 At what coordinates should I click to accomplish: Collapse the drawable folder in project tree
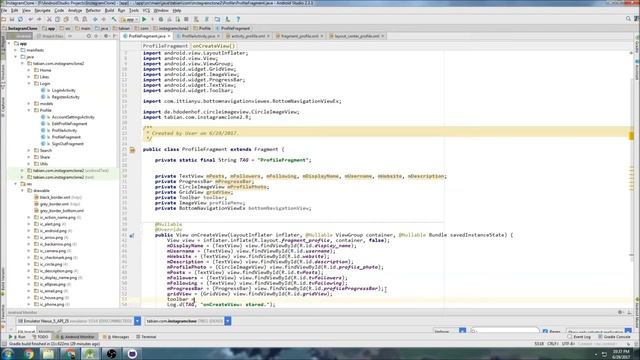point(22,191)
